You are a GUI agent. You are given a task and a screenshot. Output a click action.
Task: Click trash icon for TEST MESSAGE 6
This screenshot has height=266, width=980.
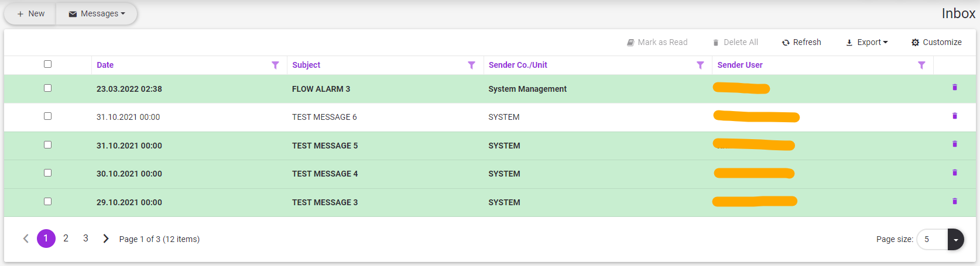pos(954,116)
